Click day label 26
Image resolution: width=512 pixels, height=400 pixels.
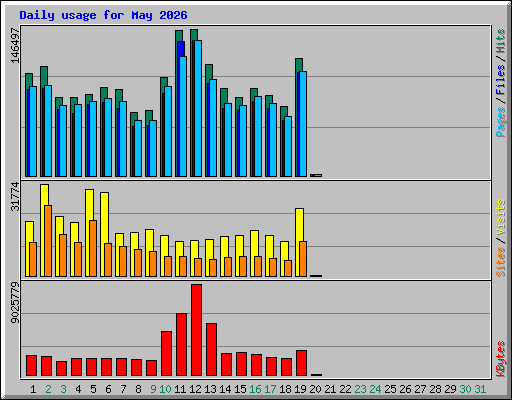pos(405,389)
